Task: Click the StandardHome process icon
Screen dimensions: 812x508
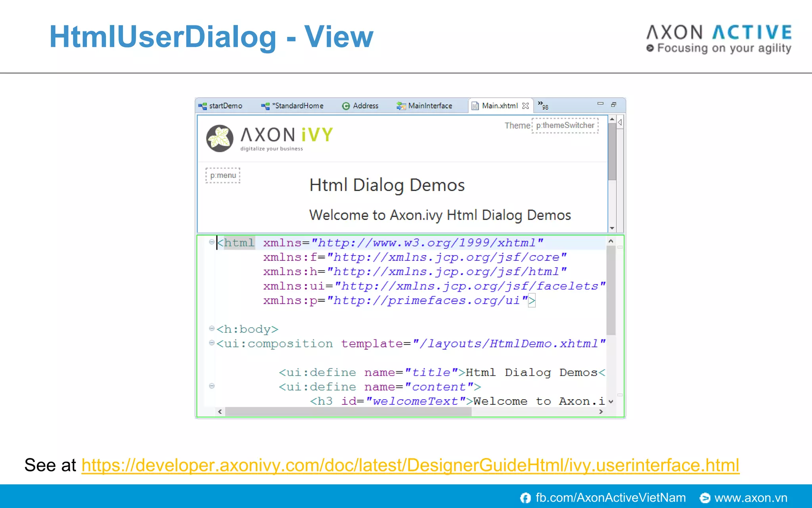Action: pyautogui.click(x=265, y=106)
